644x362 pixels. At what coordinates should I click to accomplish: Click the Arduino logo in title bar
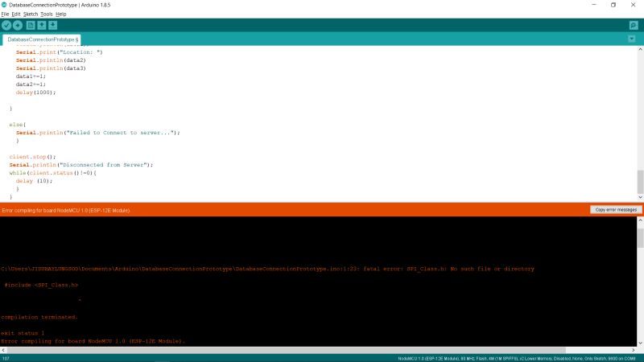point(4,5)
